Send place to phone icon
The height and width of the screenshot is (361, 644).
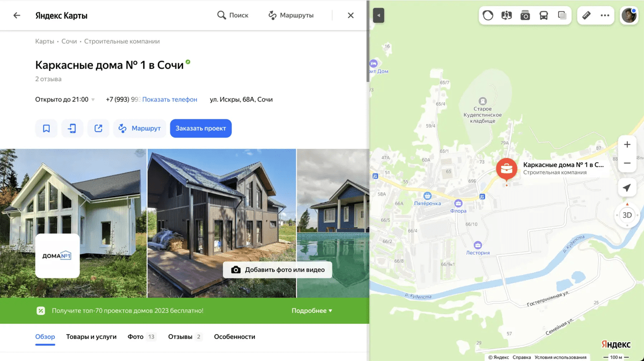click(72, 128)
